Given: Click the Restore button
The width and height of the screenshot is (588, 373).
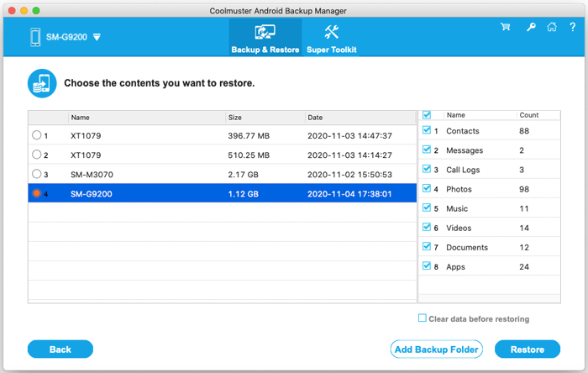Looking at the screenshot, I should pos(528,349).
